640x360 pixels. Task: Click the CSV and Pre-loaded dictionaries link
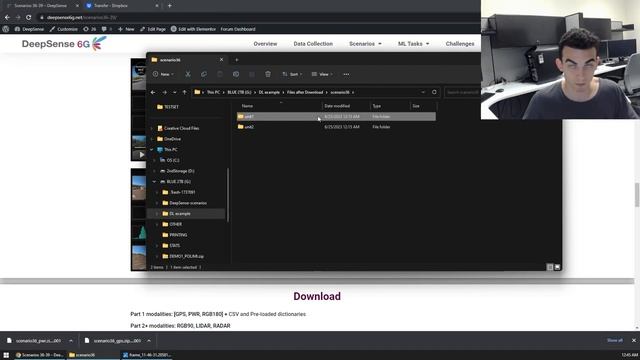(267, 314)
